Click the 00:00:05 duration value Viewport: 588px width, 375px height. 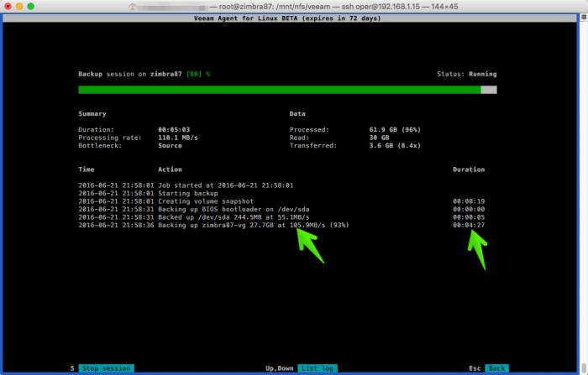coord(469,217)
